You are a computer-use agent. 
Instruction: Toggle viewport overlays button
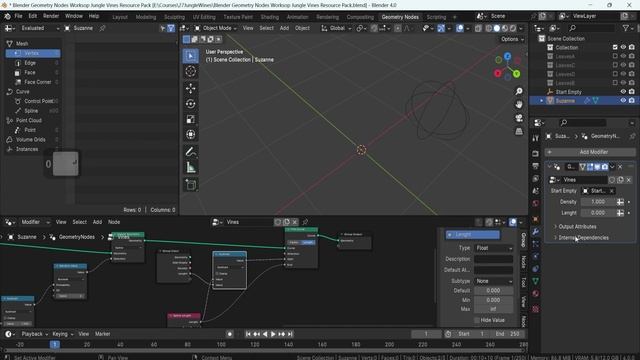coord(460,28)
